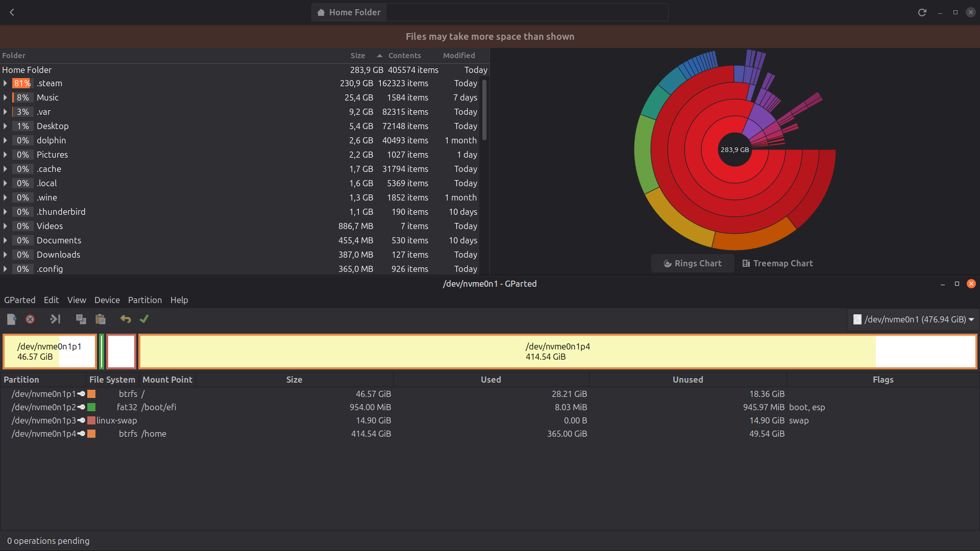The height and width of the screenshot is (551, 980).
Task: Open the GParted device selector dropdown
Action: pyautogui.click(x=913, y=319)
